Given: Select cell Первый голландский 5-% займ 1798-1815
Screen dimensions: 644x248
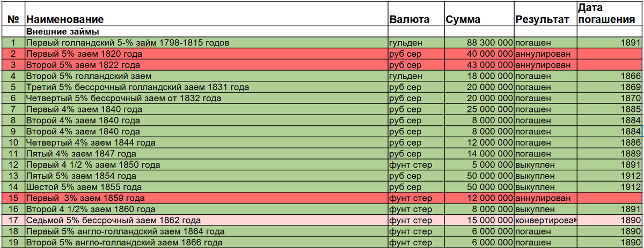Looking at the screenshot, I should (206, 43).
